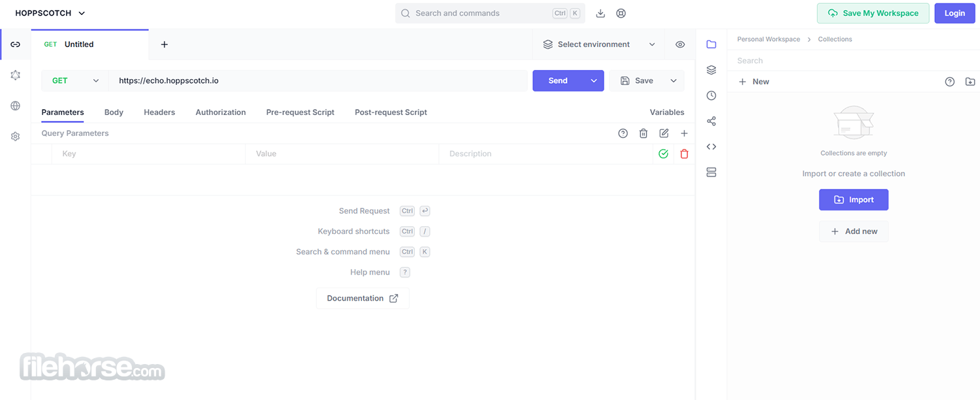Click Save My Workspace button

(x=873, y=13)
